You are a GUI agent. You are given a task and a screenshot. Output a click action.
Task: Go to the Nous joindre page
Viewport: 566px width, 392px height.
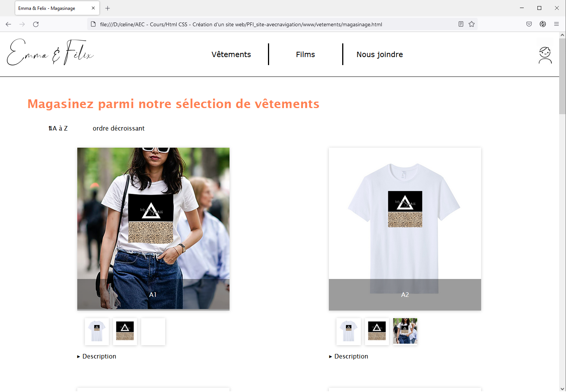(x=379, y=54)
